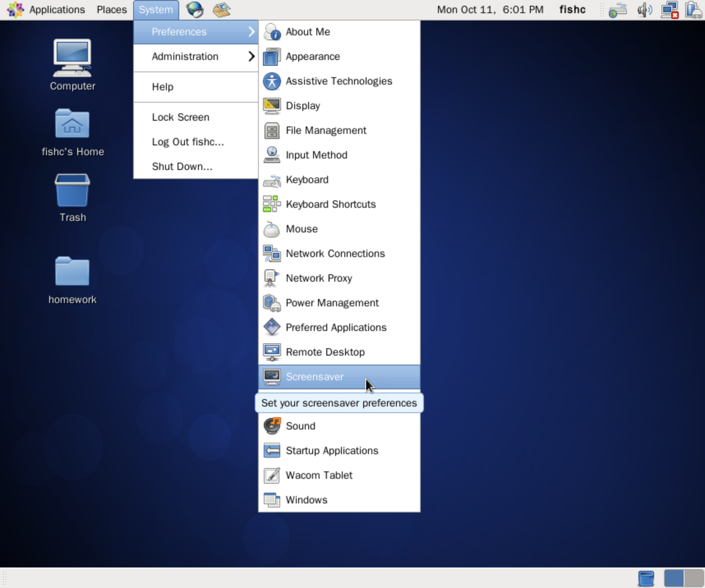Click the Trash desktop icon
The image size is (705, 588).
point(72,190)
